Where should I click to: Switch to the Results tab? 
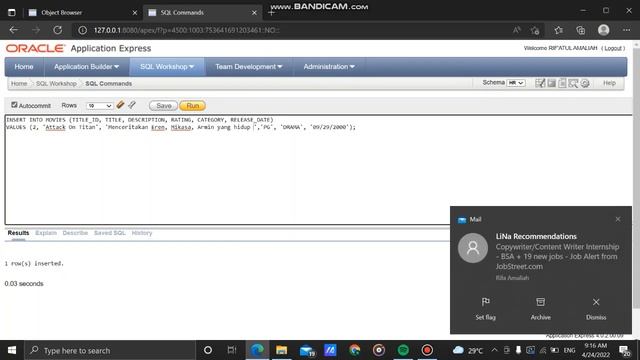[18, 233]
